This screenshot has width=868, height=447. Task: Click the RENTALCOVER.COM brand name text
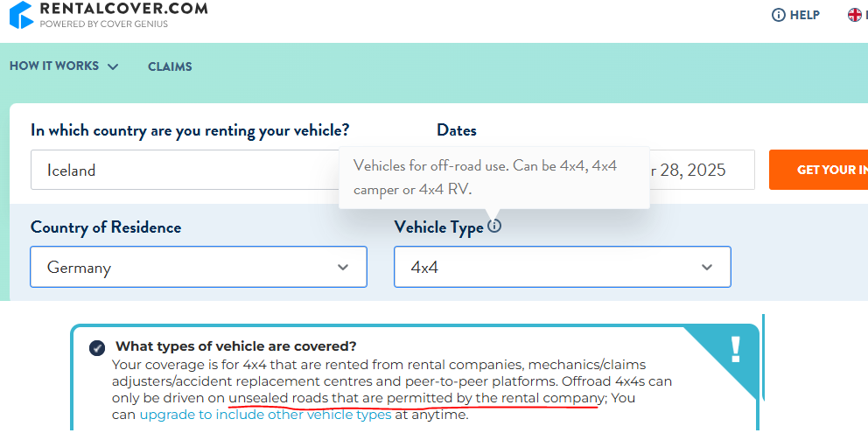click(x=124, y=8)
